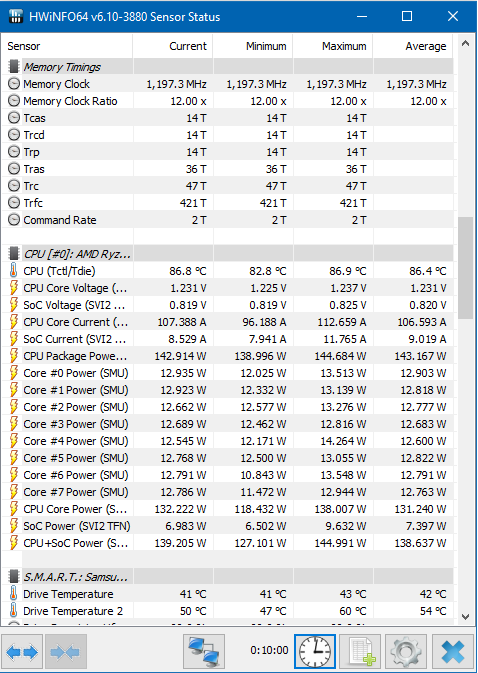Click the lightning icon beside SoC Power
478x673 pixels.
click(14, 526)
